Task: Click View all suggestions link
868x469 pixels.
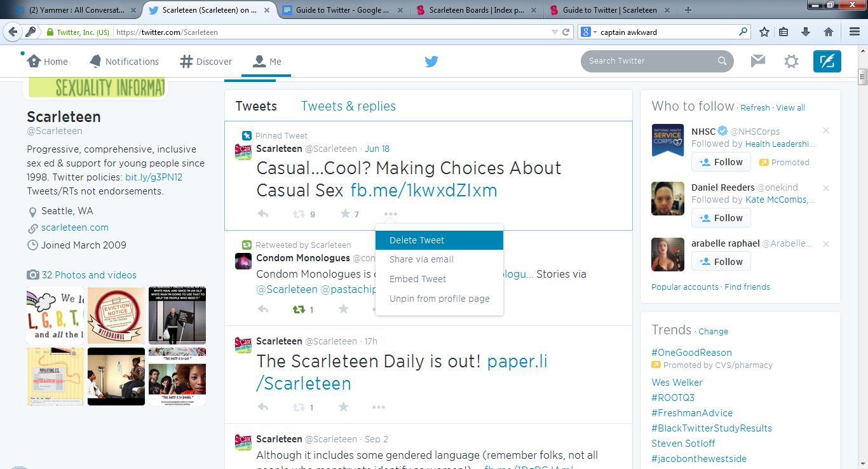Action: (x=790, y=108)
